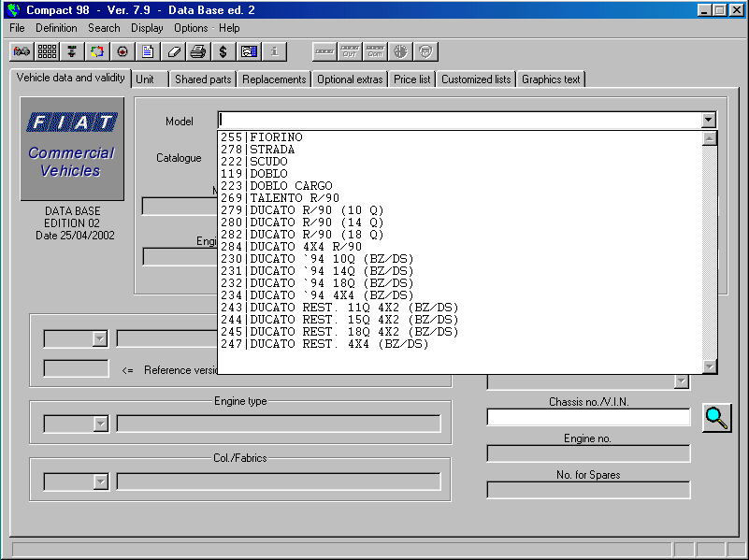Select '222|SCUDO' from the model list
The height and width of the screenshot is (560, 749).
tap(460, 162)
